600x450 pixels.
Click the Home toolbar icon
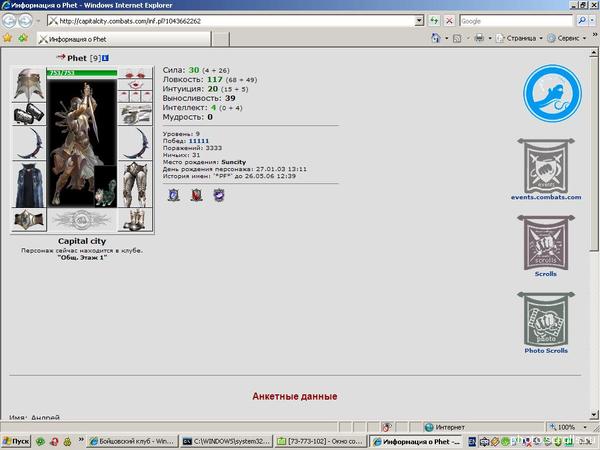click(436, 38)
